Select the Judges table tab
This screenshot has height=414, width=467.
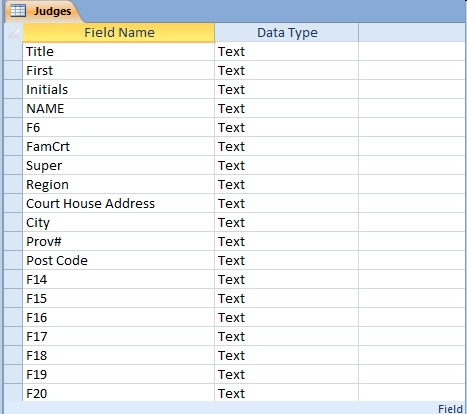pos(42,11)
